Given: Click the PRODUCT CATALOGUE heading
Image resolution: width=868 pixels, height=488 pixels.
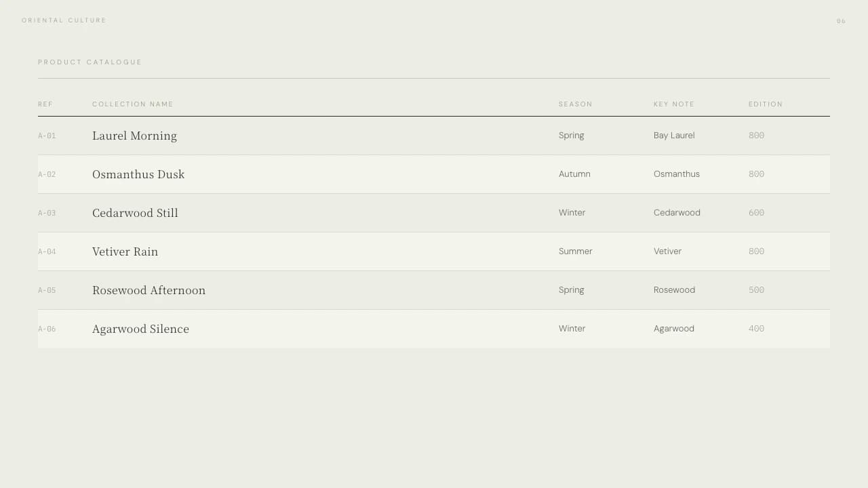Looking at the screenshot, I should tap(90, 62).
